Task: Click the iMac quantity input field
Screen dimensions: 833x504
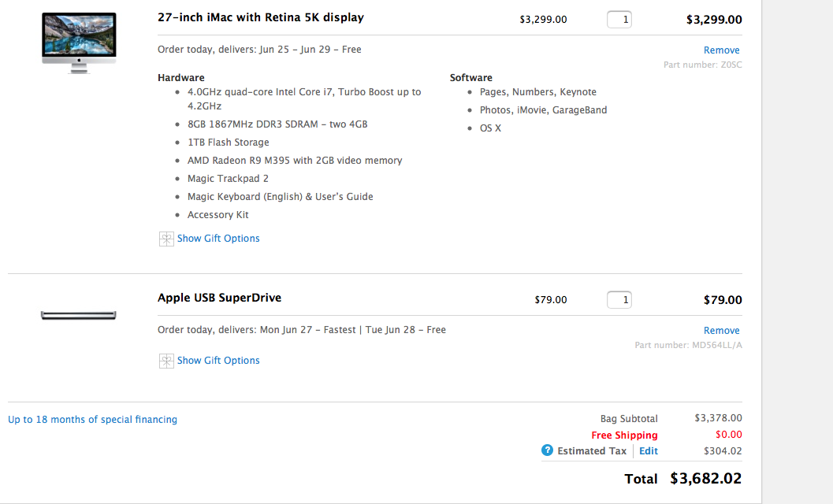Action: pos(619,20)
